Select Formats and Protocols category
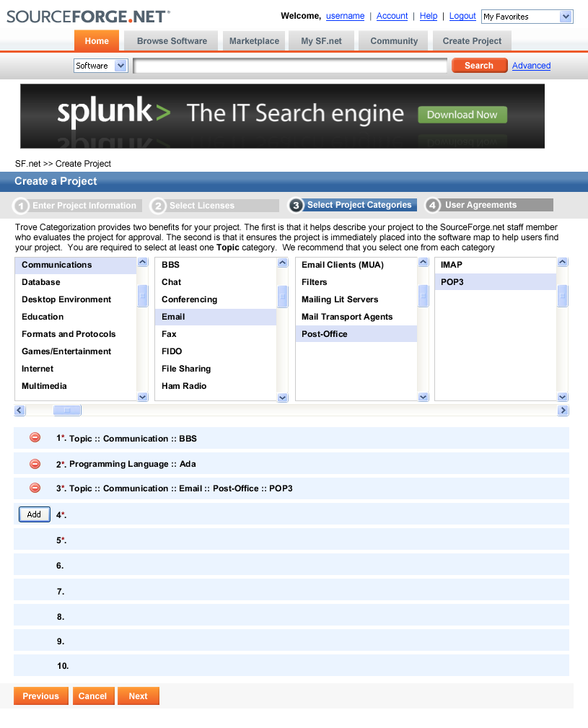 click(x=76, y=334)
